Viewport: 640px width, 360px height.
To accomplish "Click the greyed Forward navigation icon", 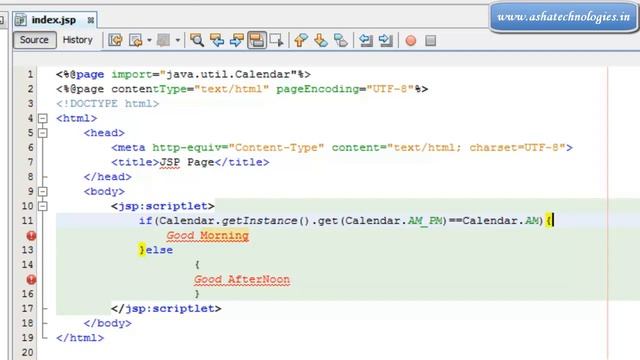I will [x=164, y=40].
